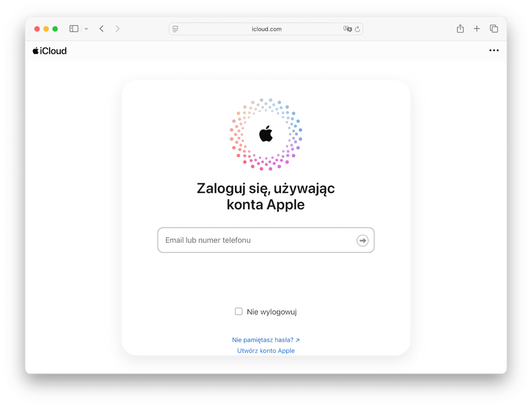The height and width of the screenshot is (407, 532).
Task: Click the Apple logo in sign-in card
Action: 266,134
